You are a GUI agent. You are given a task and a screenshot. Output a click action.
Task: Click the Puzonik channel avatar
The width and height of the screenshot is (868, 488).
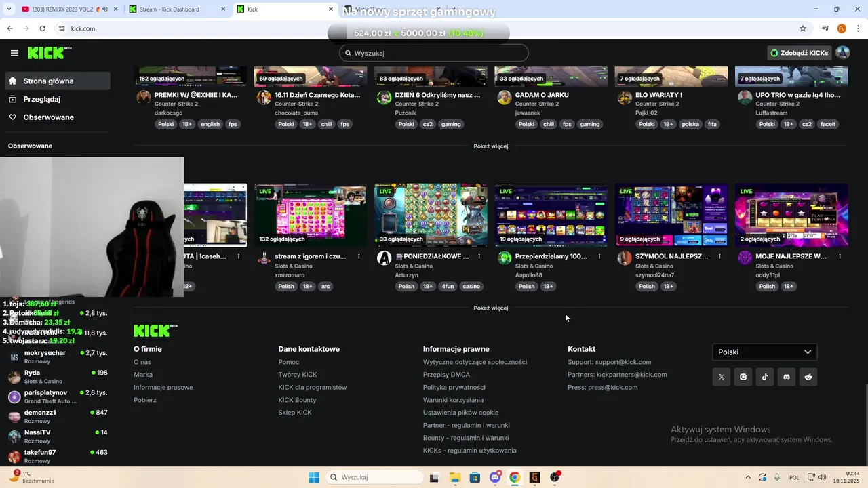pyautogui.click(x=384, y=97)
